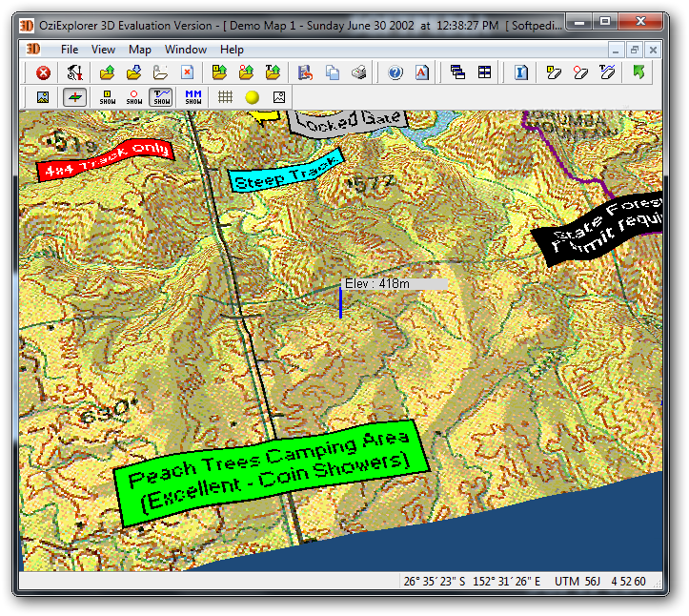The image size is (689, 616).
Task: Click the red 4x4 Track only label
Action: click(106, 160)
